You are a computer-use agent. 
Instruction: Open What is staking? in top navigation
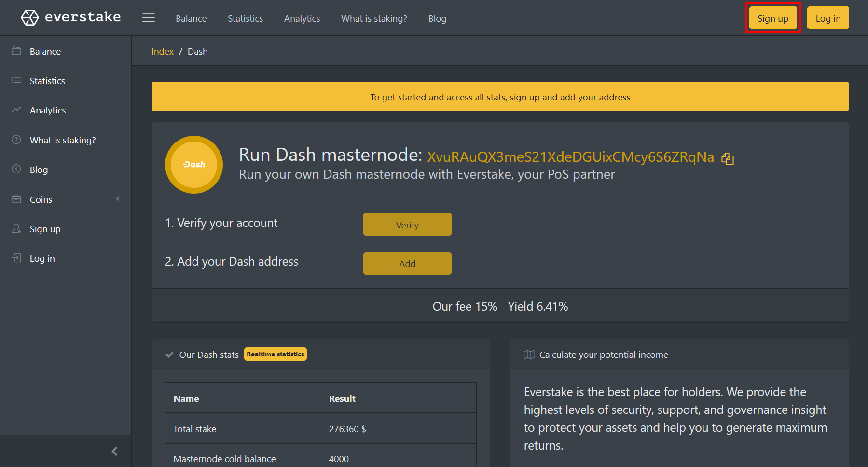[374, 18]
